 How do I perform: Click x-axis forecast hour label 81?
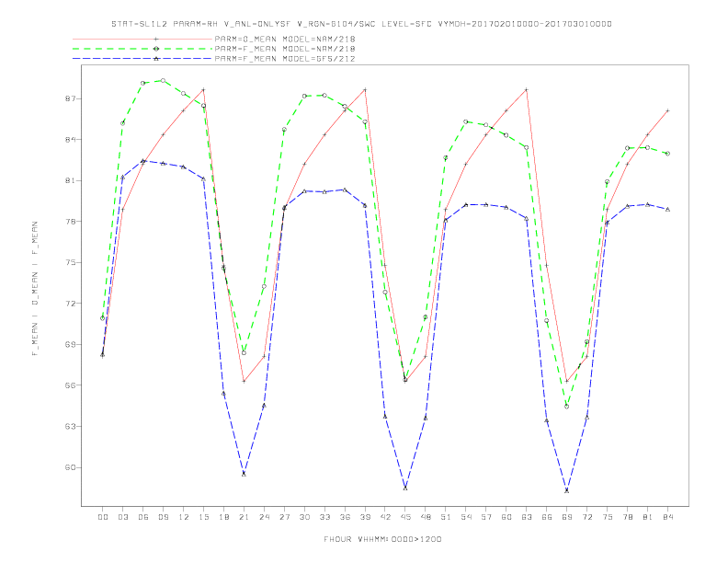click(648, 517)
